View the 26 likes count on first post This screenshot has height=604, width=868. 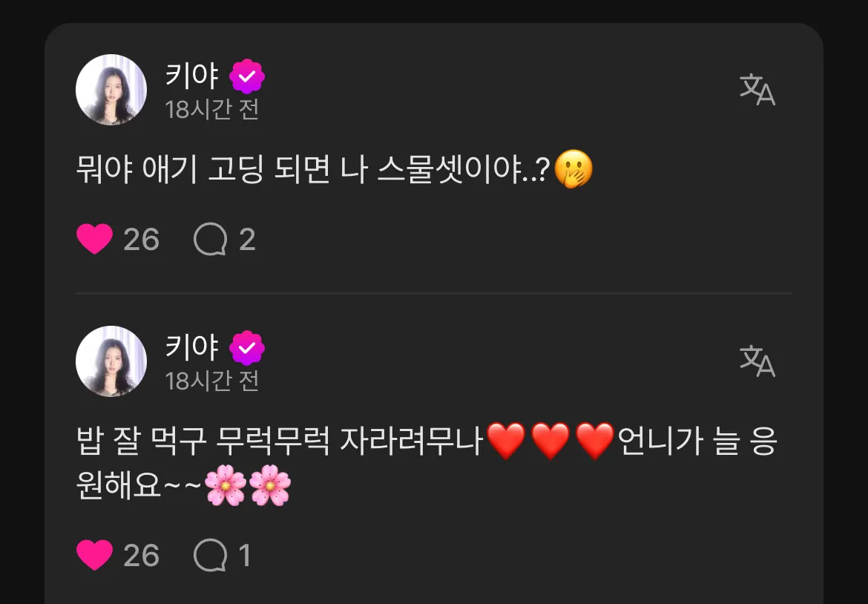point(141,240)
